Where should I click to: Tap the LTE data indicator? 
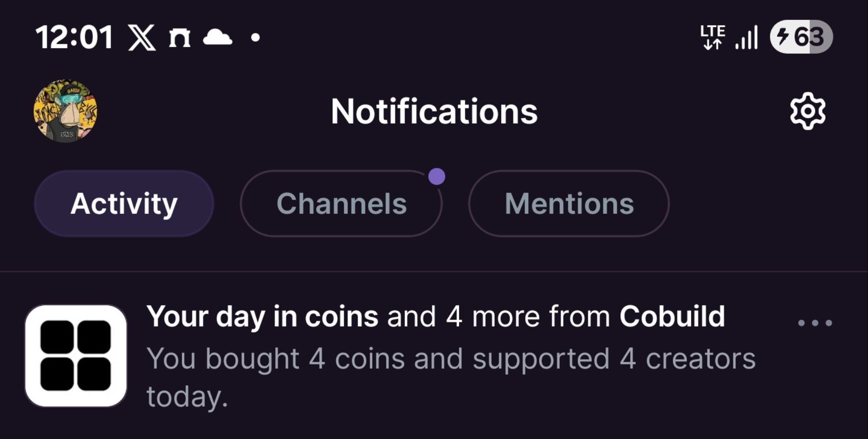point(712,37)
